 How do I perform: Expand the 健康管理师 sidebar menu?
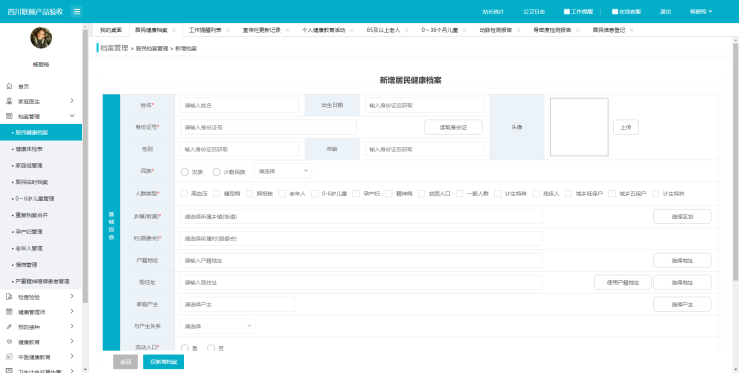click(72, 311)
